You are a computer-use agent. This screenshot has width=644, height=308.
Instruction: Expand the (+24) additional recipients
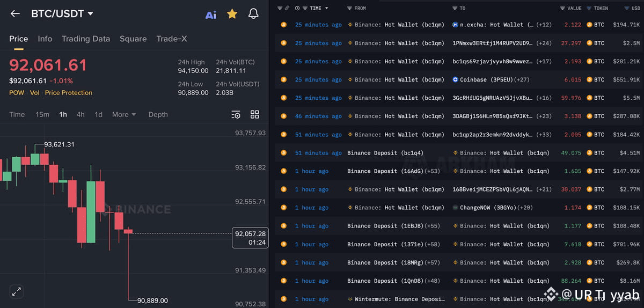point(543,43)
